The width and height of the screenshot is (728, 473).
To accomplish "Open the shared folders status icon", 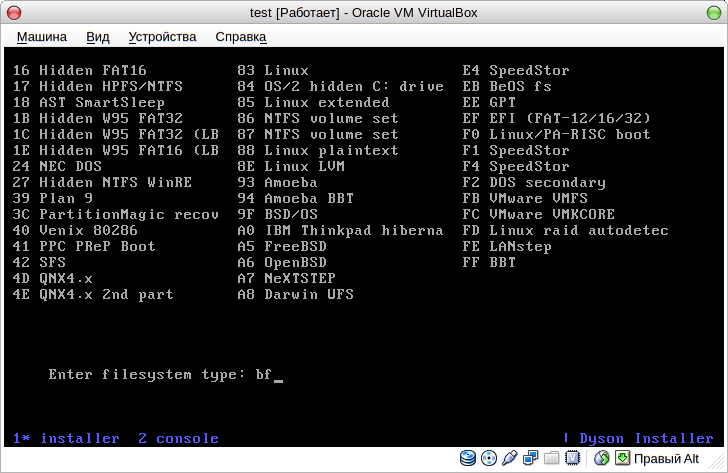I will [552, 458].
